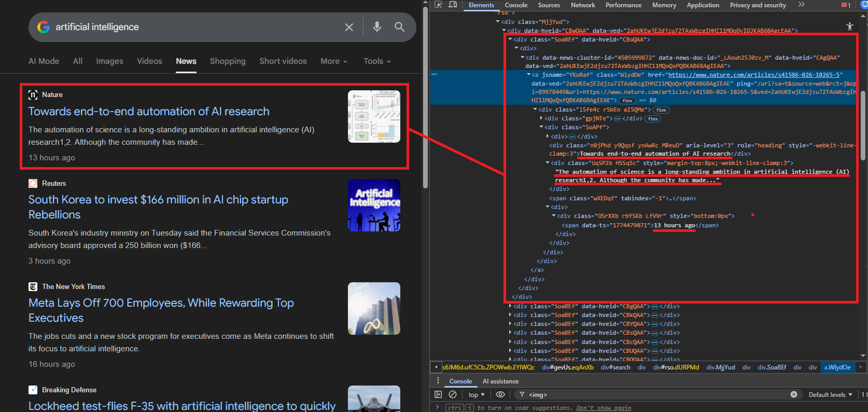The height and width of the screenshot is (412, 868).
Task: Clear the console filter text with the X
Action: point(794,394)
